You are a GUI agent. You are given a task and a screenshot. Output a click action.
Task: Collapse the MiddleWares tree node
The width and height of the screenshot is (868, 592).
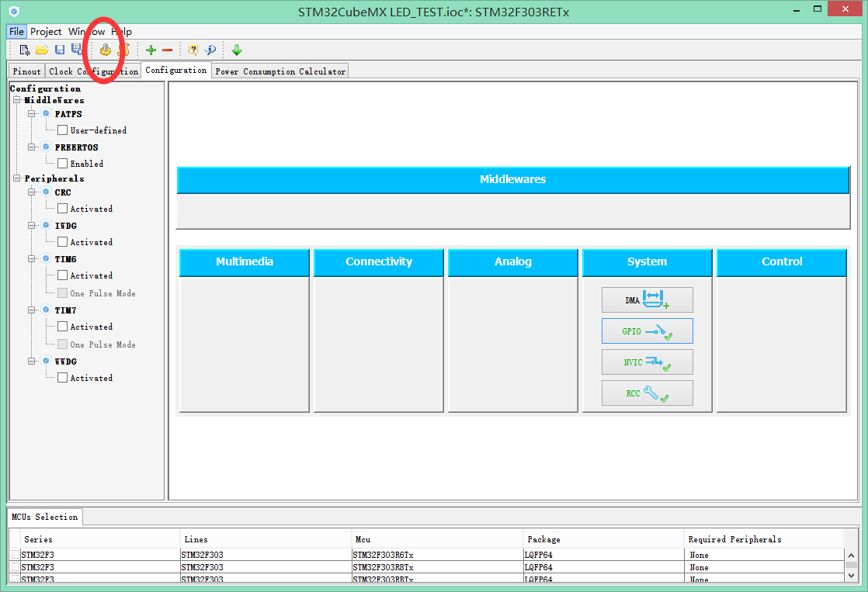tap(16, 99)
